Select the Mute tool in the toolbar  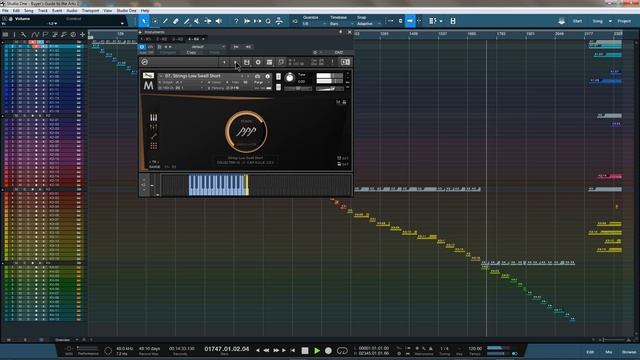pyautogui.click(x=197, y=21)
